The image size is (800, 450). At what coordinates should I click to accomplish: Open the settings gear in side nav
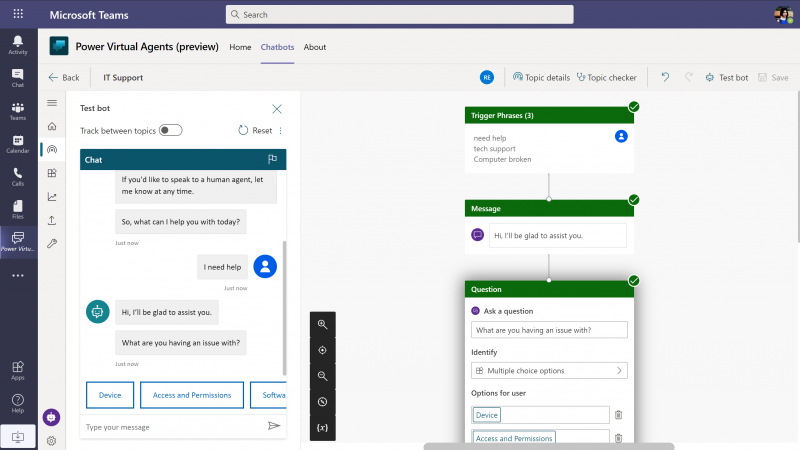[52, 441]
